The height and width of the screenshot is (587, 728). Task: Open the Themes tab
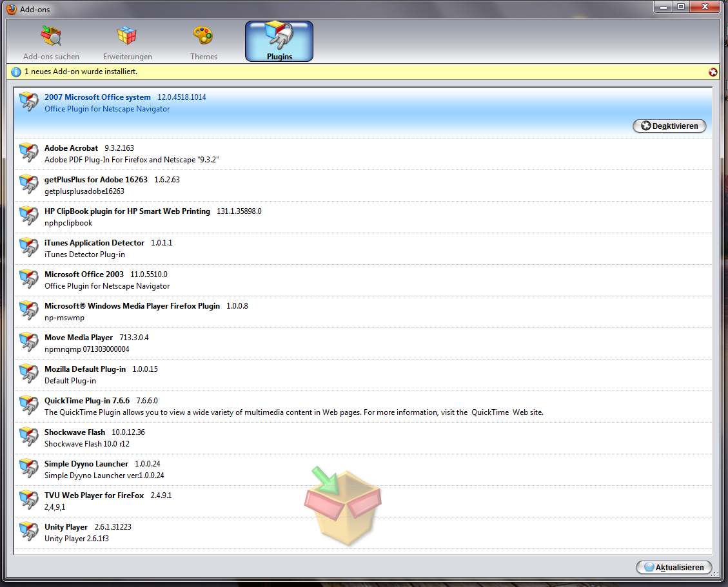(203, 43)
